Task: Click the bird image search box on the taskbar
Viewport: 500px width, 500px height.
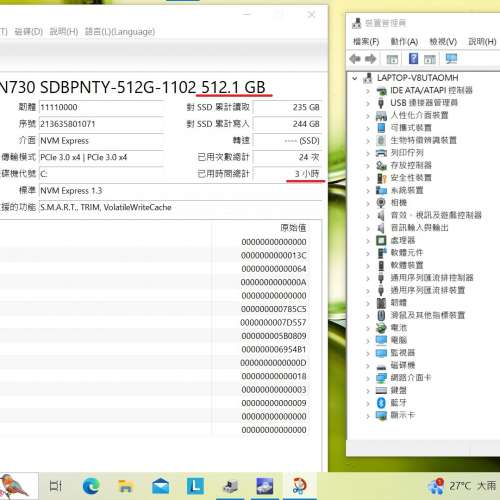Action: coord(19,486)
